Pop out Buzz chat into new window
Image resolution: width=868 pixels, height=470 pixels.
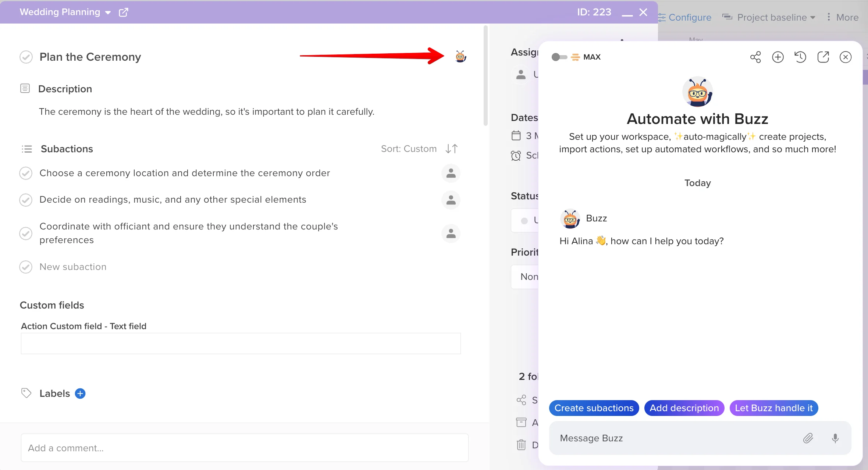click(823, 57)
